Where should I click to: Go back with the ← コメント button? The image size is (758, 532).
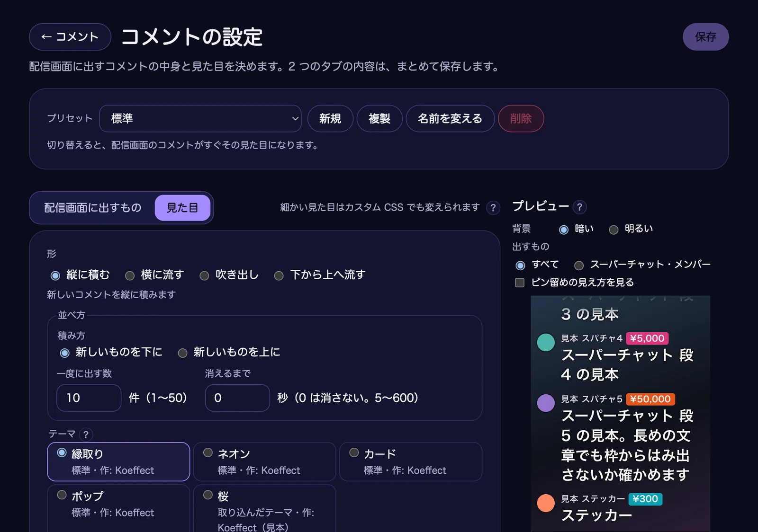pos(70,37)
